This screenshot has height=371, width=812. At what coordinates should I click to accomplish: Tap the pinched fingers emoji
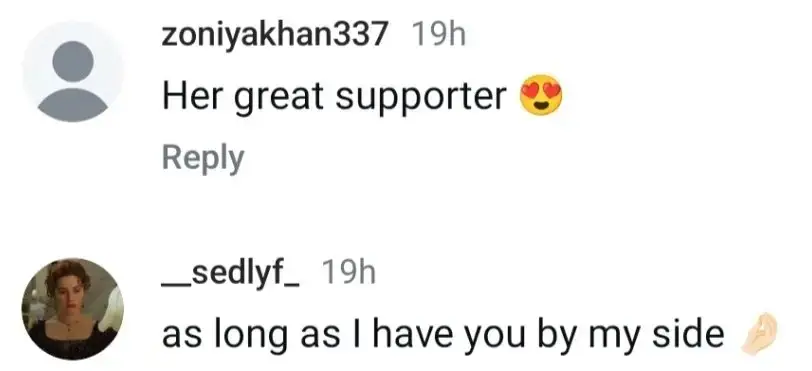click(x=759, y=334)
